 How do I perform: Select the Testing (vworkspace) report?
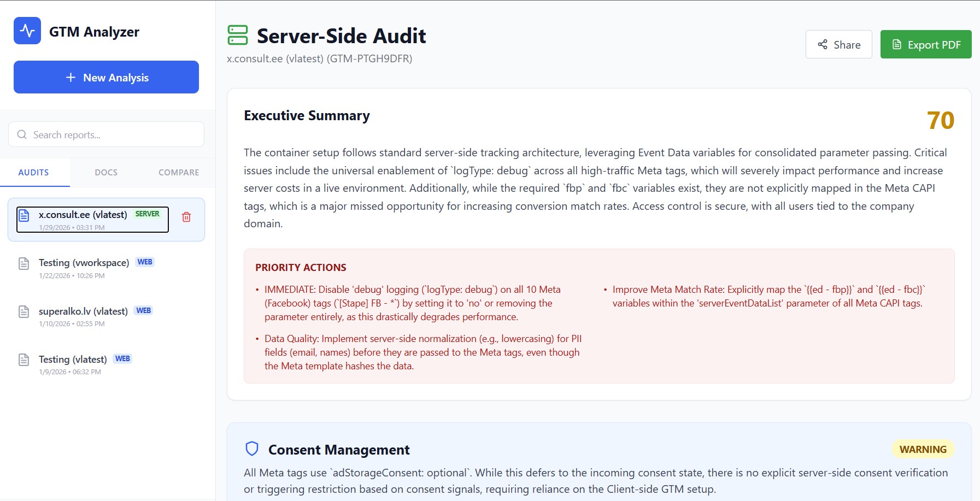[x=84, y=262]
